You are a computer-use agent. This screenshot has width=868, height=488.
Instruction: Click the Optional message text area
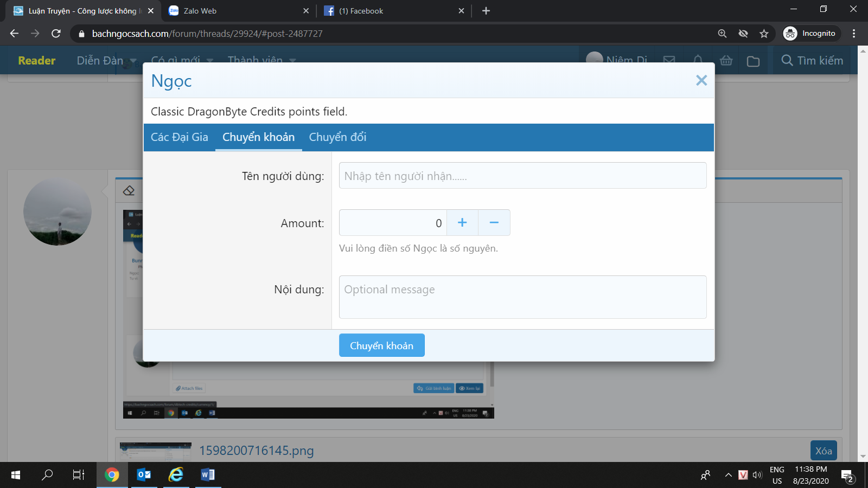[x=522, y=297]
